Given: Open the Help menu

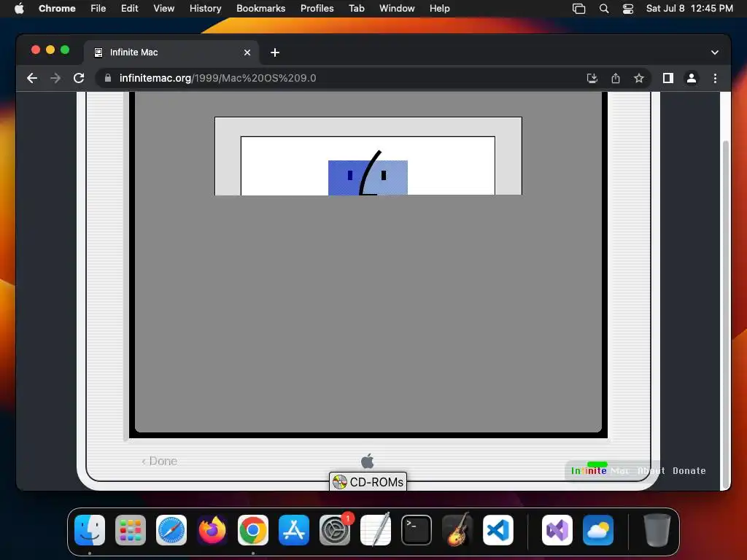Looking at the screenshot, I should click(439, 8).
